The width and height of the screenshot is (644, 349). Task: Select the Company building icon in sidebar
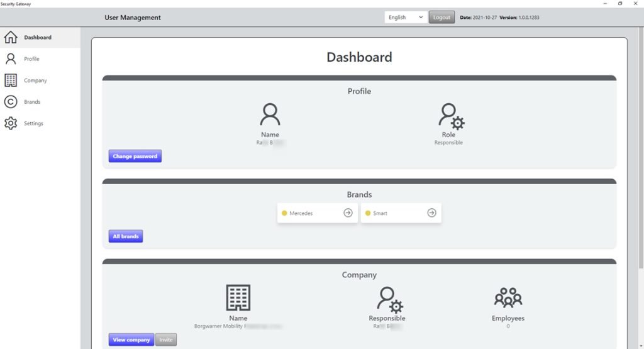click(x=11, y=80)
